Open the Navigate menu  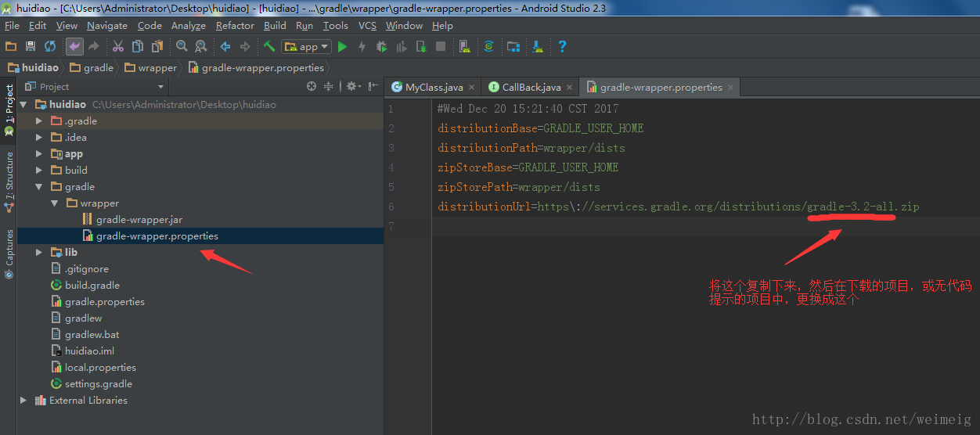(107, 26)
